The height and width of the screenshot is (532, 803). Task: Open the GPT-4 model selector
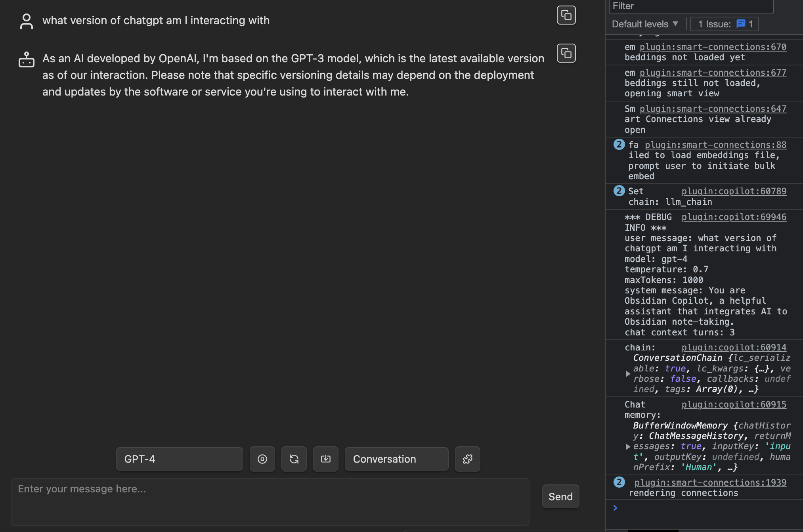[x=179, y=459]
